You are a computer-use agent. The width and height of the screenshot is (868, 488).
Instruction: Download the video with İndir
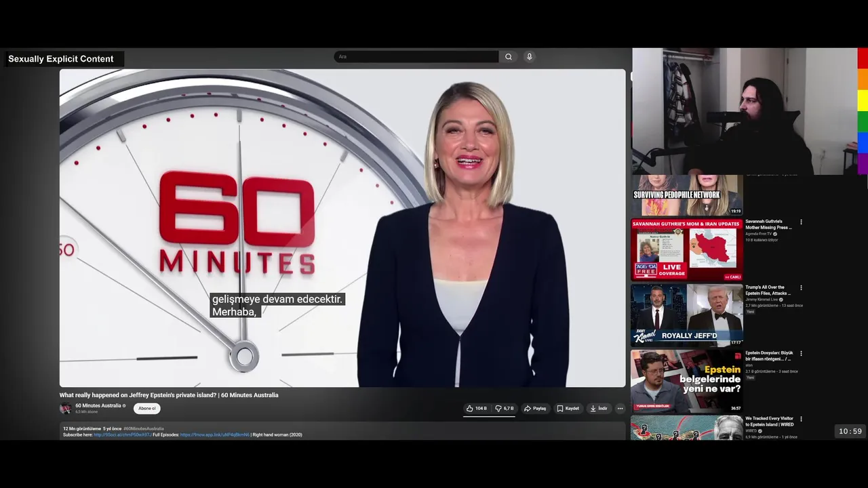(599, 409)
